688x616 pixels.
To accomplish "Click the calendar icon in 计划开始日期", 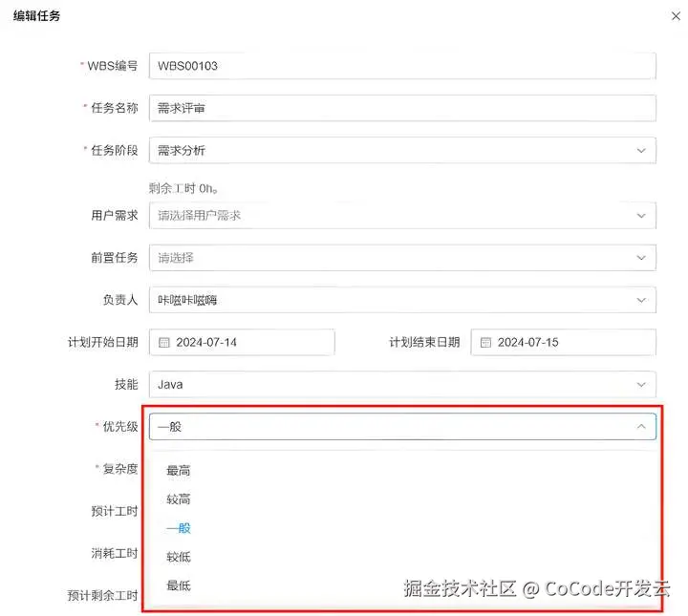I will click(x=163, y=343).
